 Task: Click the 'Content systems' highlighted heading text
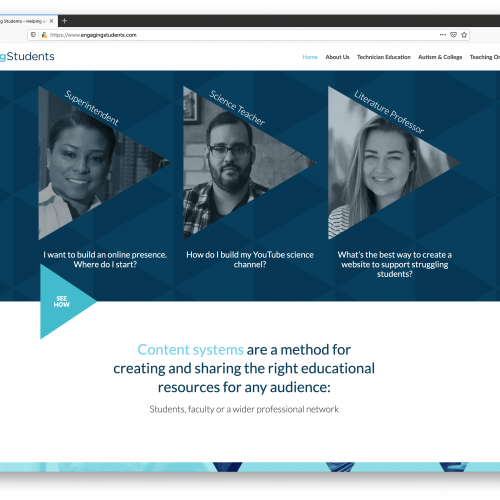point(190,350)
